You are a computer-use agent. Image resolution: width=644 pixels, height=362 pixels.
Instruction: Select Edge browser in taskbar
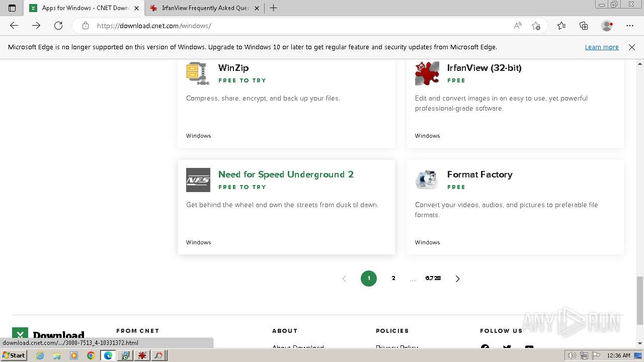108,355
